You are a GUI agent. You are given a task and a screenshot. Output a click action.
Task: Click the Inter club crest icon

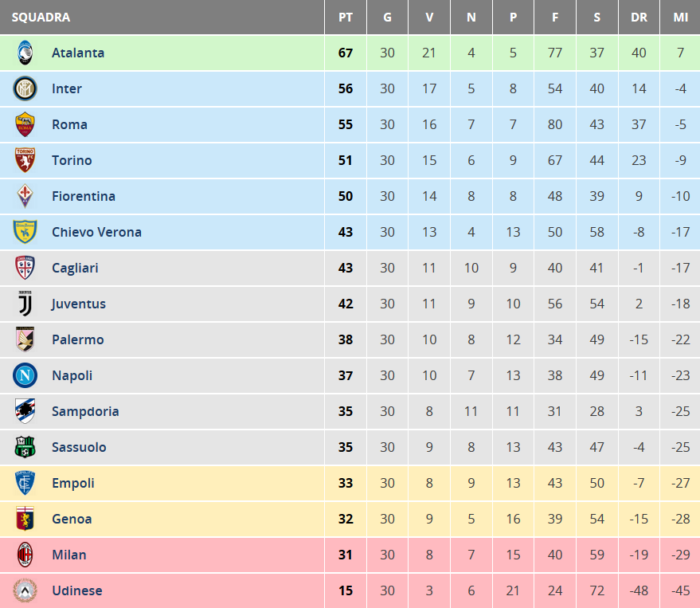25,88
